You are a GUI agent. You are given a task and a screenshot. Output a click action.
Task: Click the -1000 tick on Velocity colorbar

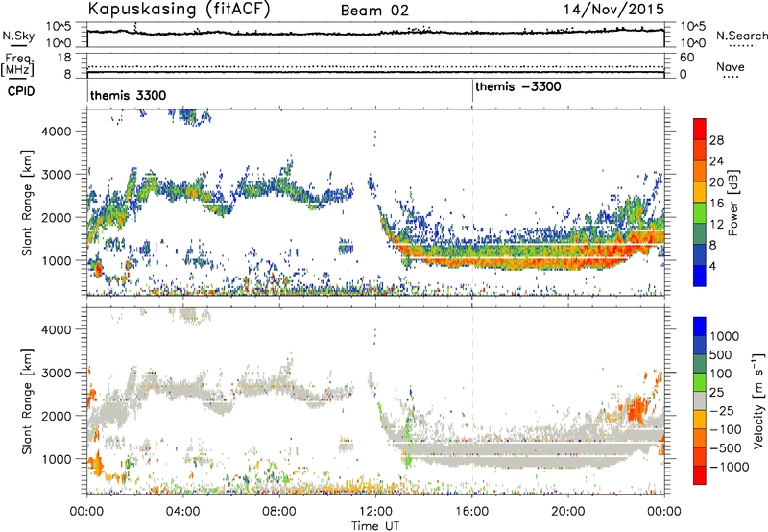[730, 467]
